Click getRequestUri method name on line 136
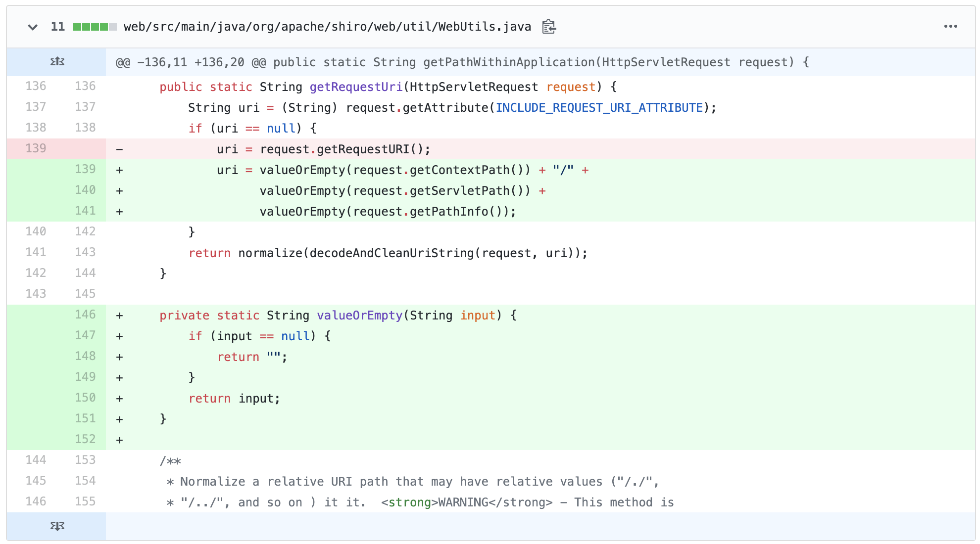The image size is (980, 544). tap(356, 87)
